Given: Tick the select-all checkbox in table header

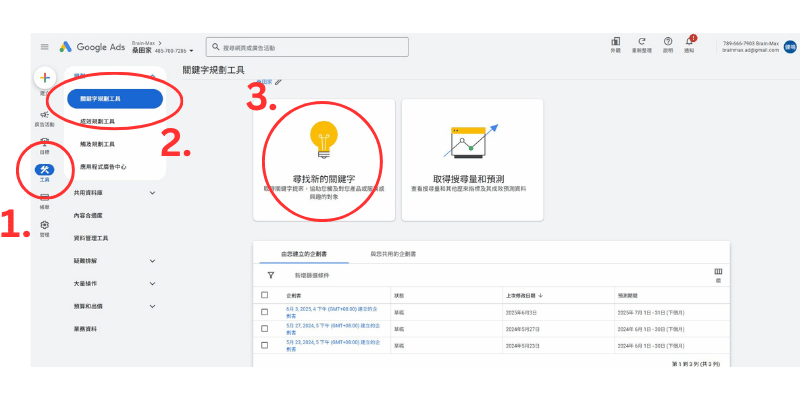Looking at the screenshot, I should (x=264, y=295).
